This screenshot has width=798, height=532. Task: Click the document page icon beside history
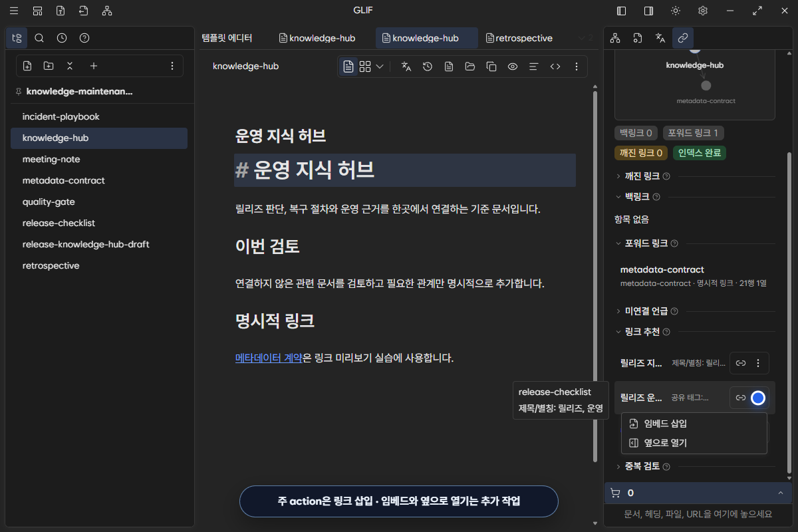tap(449, 66)
